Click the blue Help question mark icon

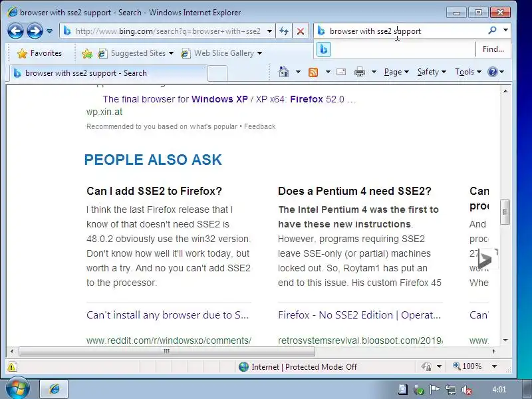[x=493, y=72]
